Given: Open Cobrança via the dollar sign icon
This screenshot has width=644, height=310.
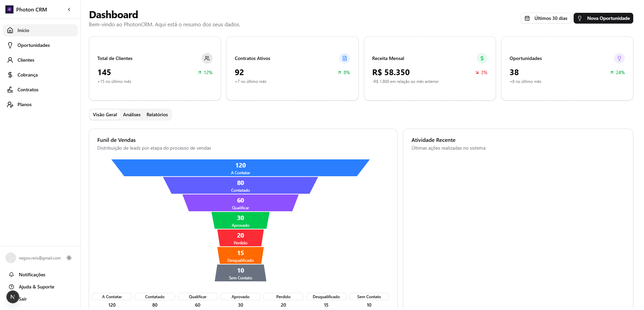Looking at the screenshot, I should 10,75.
